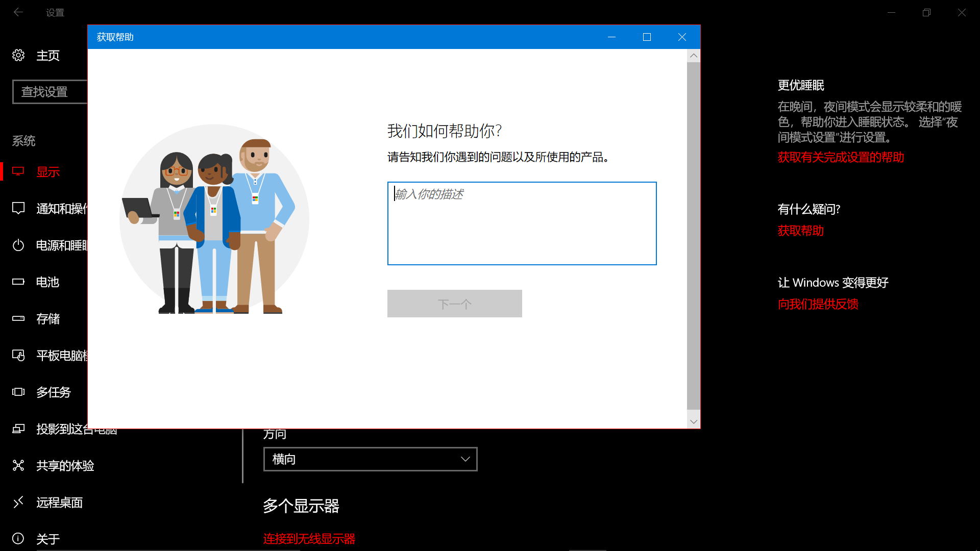Click the Power and sleep icon
Viewport: 980px width, 551px height.
18,245
